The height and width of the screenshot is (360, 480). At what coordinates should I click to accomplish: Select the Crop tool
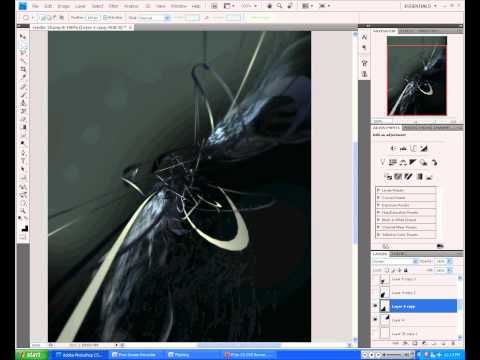click(23, 69)
